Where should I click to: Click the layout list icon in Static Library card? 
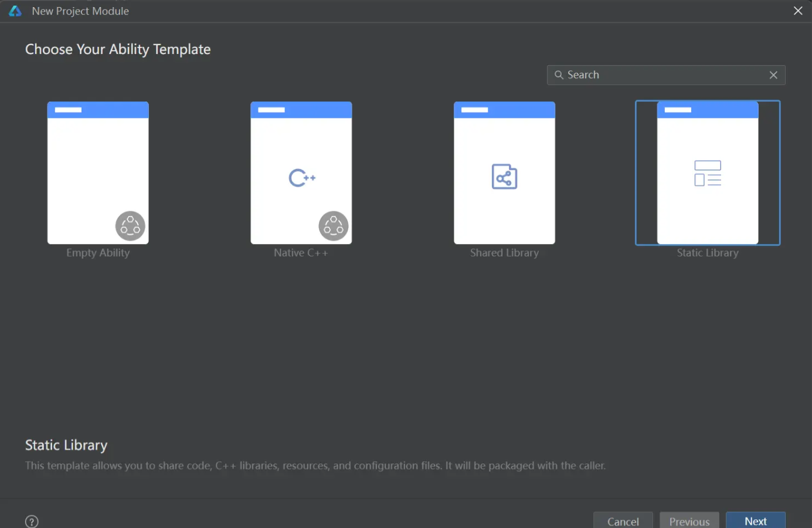point(708,174)
